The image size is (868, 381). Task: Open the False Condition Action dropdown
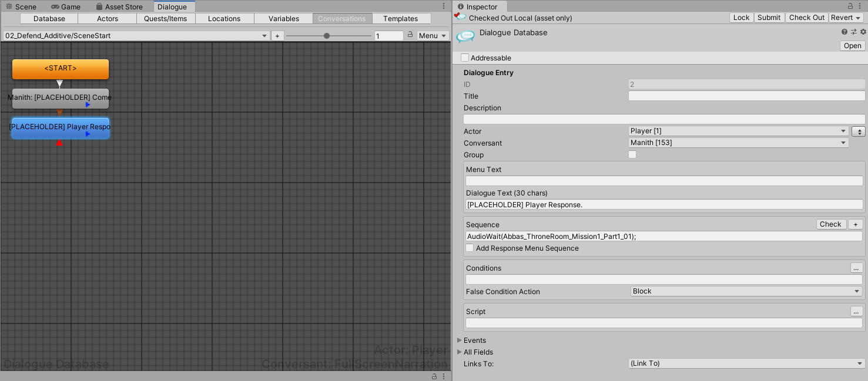[746, 291]
